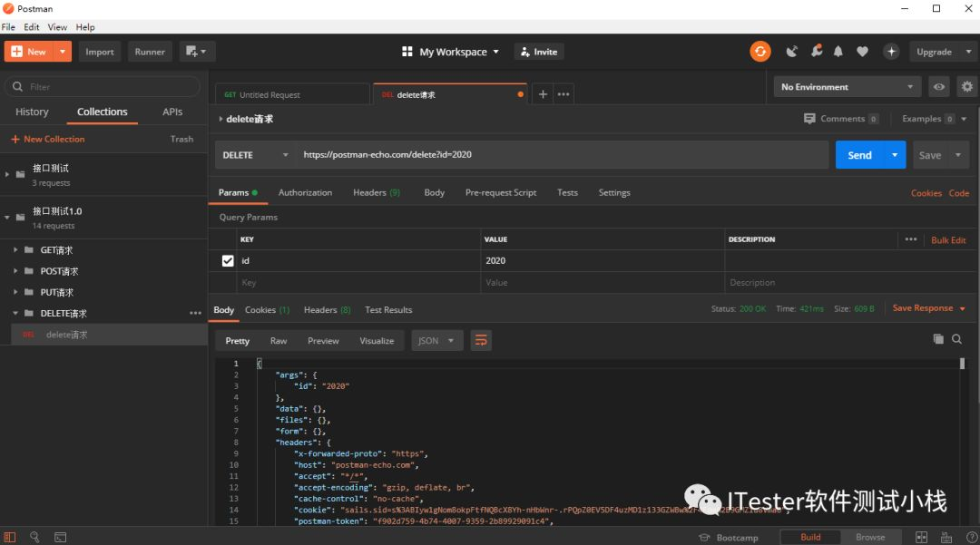The width and height of the screenshot is (980, 545).
Task: Switch to Browse mode toggle
Action: [870, 537]
